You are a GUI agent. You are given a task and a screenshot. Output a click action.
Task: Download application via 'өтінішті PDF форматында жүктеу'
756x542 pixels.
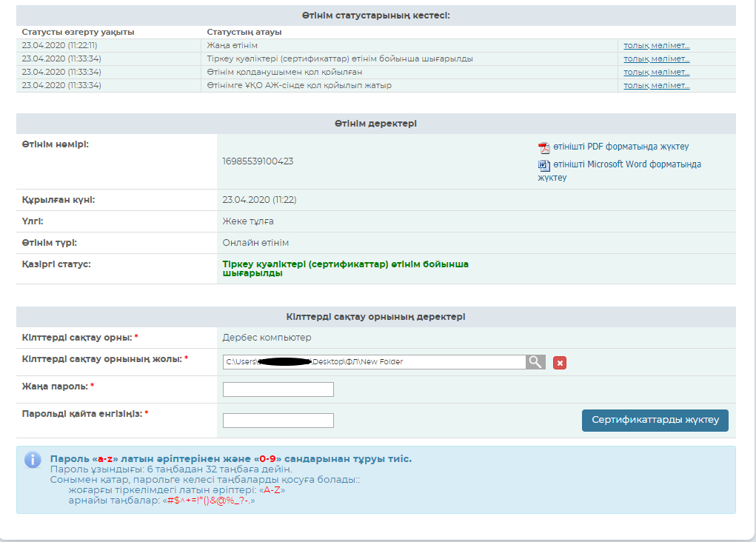[x=620, y=147]
